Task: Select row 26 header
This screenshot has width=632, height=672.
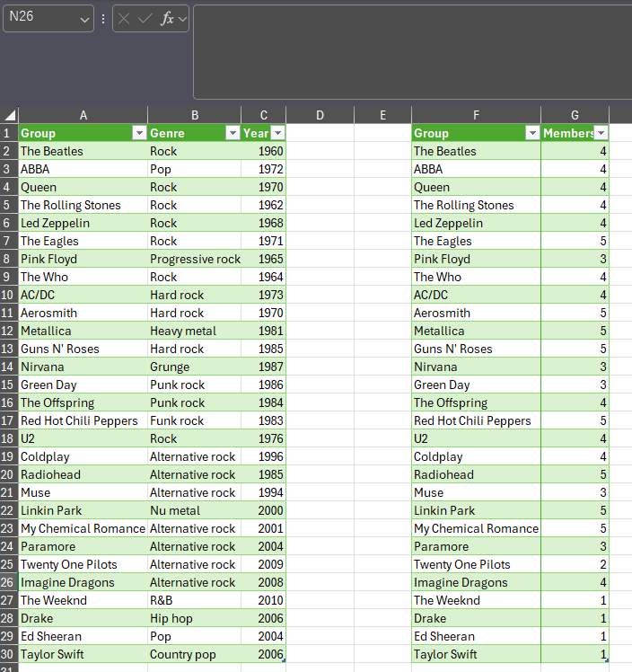Action: click(x=9, y=582)
